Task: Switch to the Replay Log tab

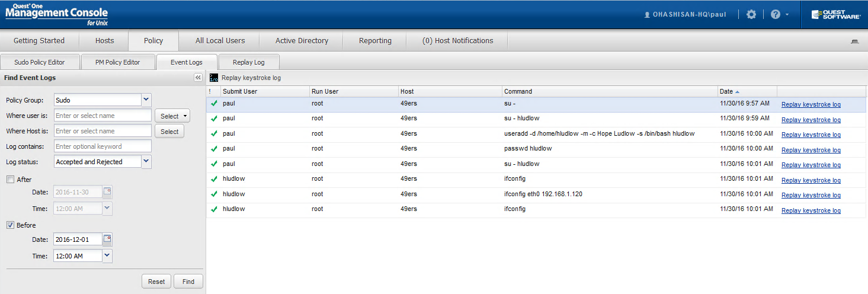Action: coord(248,62)
